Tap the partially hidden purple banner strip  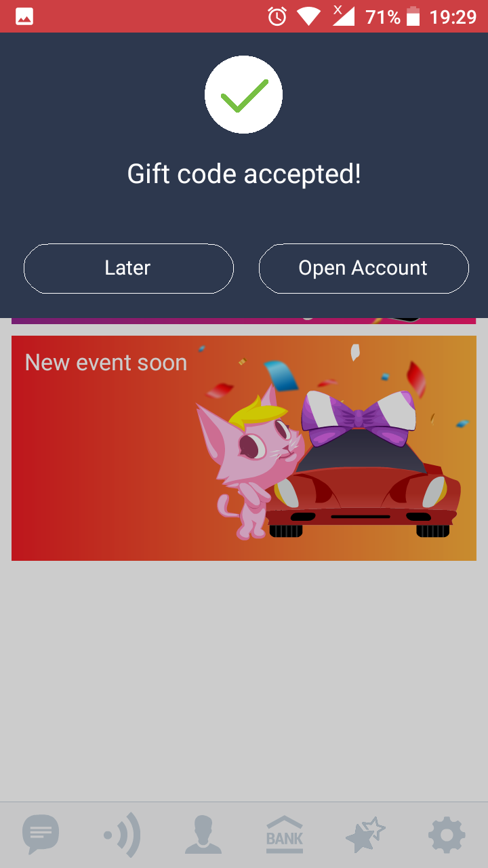(x=244, y=321)
